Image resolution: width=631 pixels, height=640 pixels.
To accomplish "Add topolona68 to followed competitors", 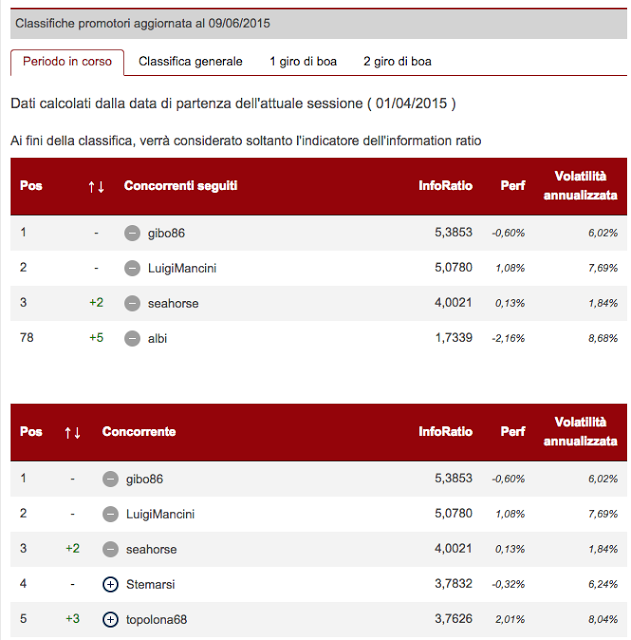I will pyautogui.click(x=110, y=619).
